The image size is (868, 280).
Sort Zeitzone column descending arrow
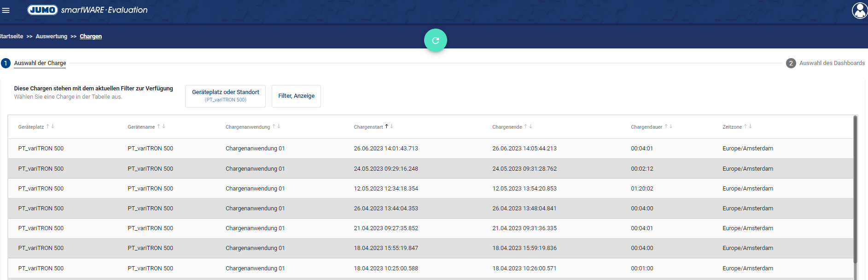pos(751,126)
